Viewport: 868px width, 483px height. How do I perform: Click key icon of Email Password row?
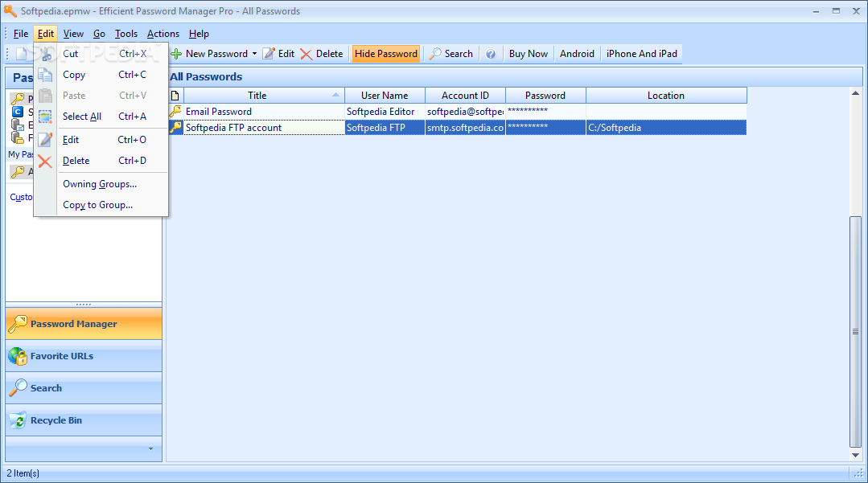click(175, 111)
